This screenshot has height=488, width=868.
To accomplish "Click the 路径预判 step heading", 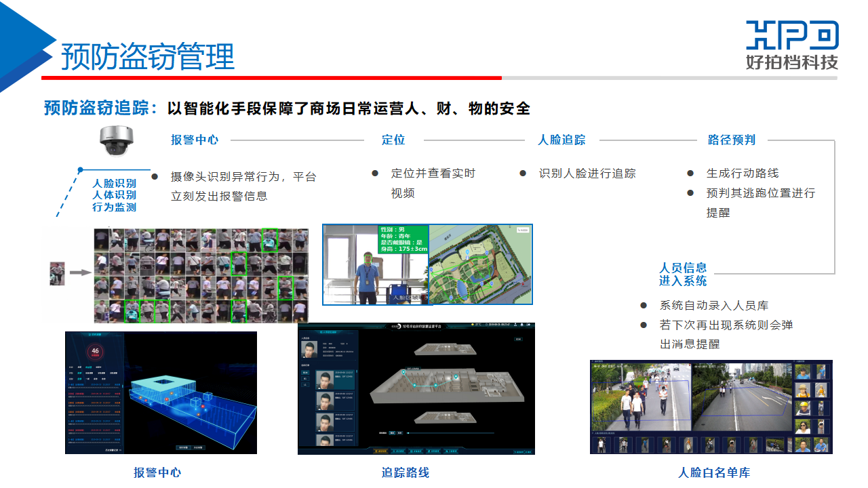I will [731, 140].
